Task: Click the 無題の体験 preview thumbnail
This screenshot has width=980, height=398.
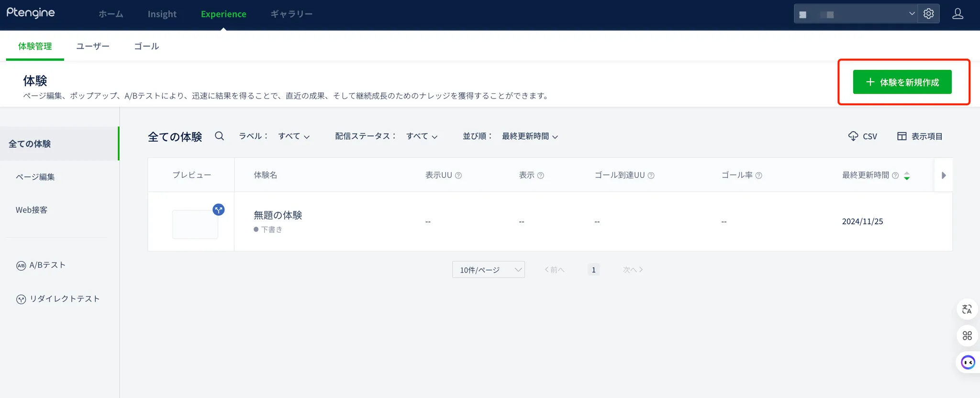Action: (x=195, y=224)
